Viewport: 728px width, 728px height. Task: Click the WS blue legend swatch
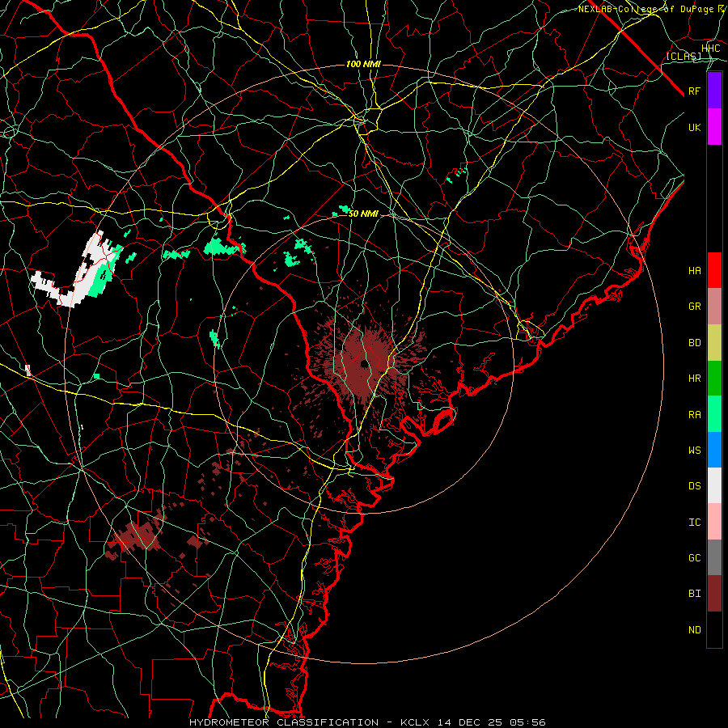click(x=714, y=450)
